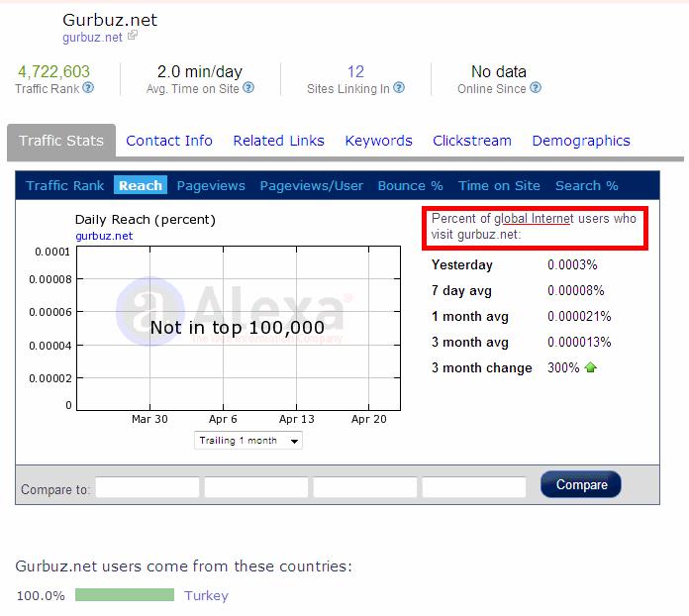
Task: Click the green Turkey percentage bar
Action: point(125,595)
